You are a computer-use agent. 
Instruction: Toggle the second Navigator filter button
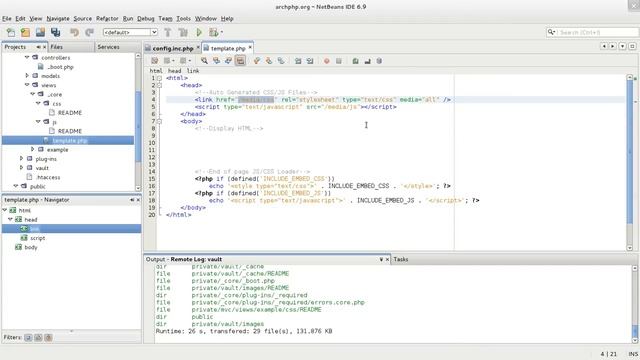pyautogui.click(x=38, y=338)
